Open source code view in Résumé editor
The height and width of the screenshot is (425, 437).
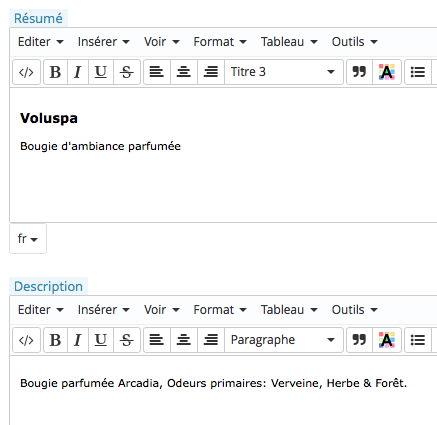tap(26, 72)
